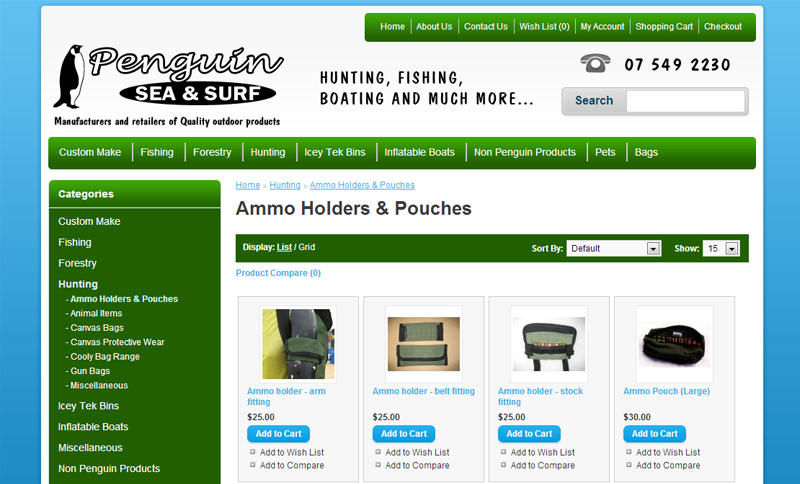The width and height of the screenshot is (800, 484).
Task: Click the telephone icon beside phone number
Action: pyautogui.click(x=595, y=63)
